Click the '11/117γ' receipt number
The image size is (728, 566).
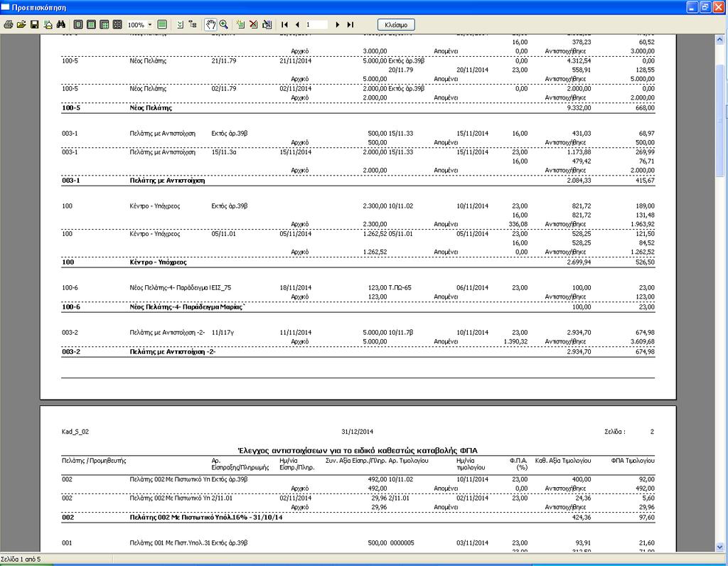[x=223, y=333]
